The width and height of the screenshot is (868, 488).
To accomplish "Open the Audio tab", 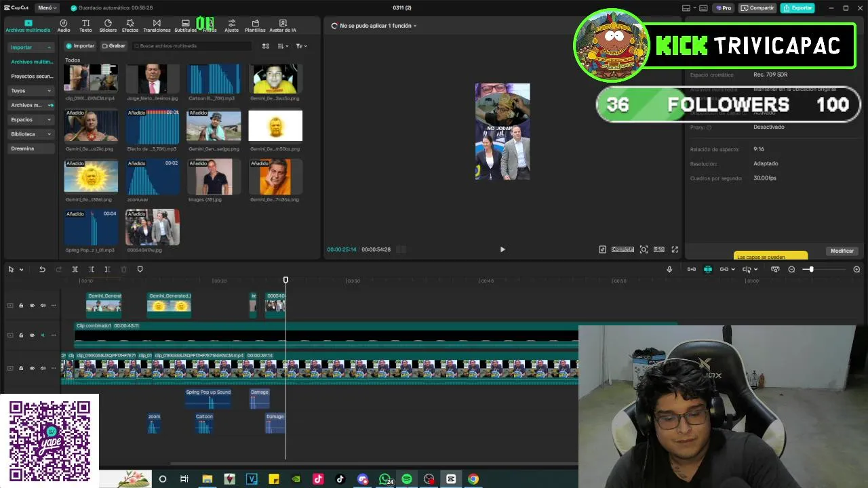I will coord(63,26).
